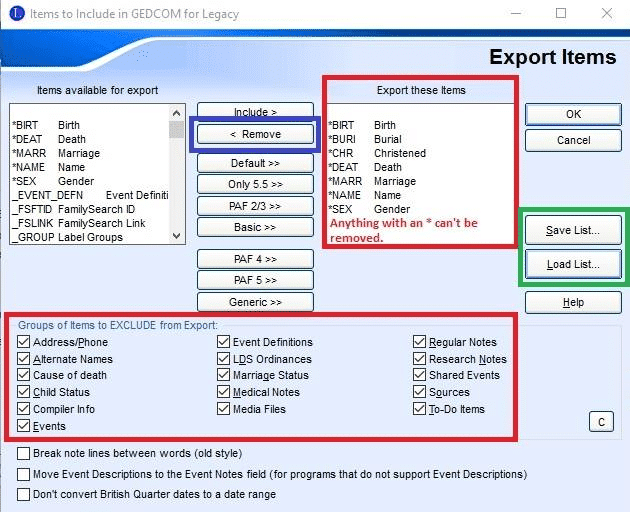Viewport: 630px width, 512px height.
Task: Click the available items scrollbar thumb
Action: click(x=176, y=130)
